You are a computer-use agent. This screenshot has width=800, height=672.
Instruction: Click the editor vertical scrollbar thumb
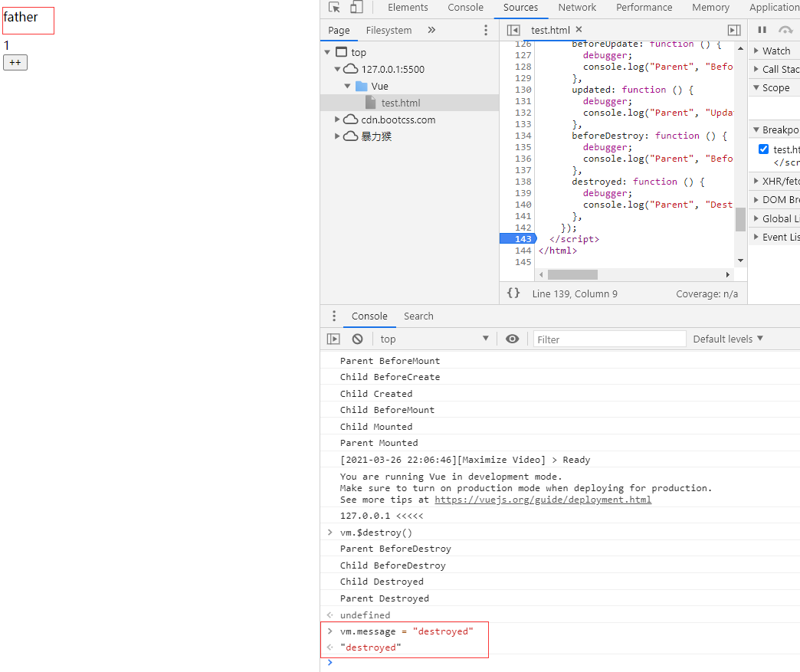coord(740,220)
